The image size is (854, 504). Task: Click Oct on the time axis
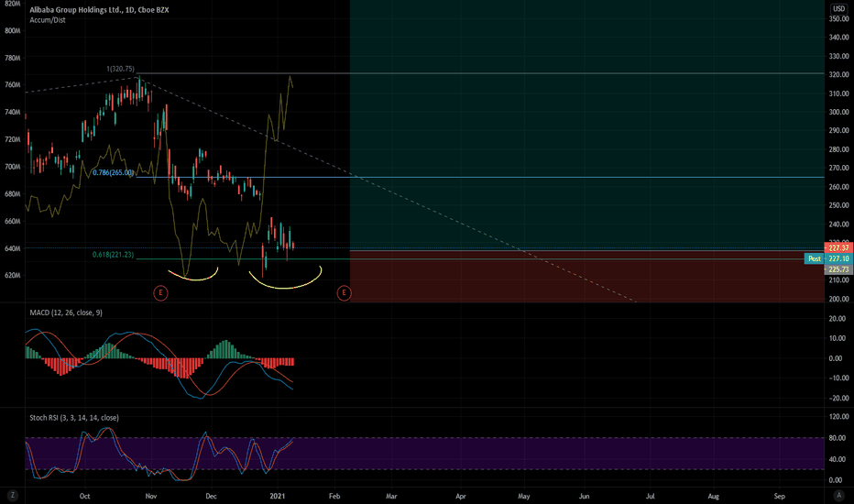(84, 497)
